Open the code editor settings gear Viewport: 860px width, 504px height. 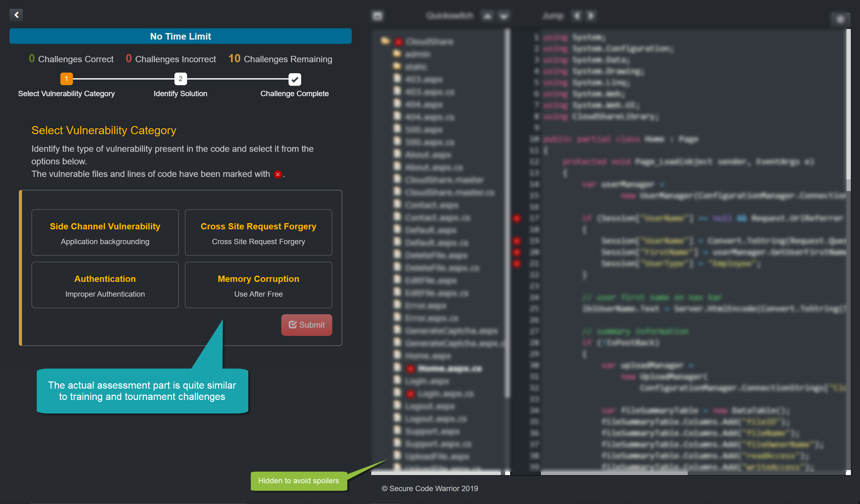pos(840,19)
